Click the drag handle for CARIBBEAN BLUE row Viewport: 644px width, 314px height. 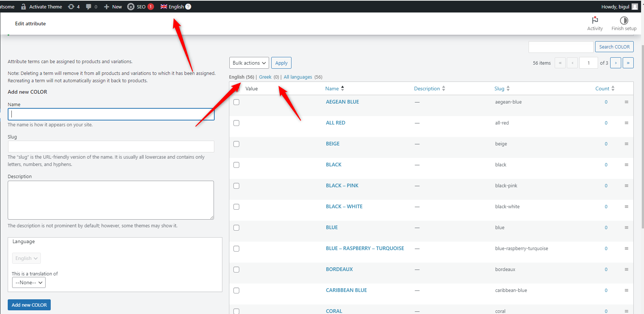tap(626, 290)
